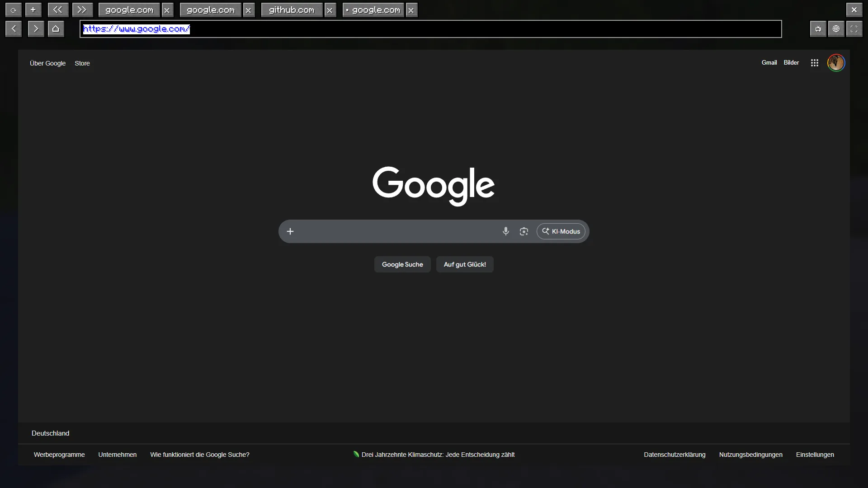This screenshot has width=868, height=488.
Task: Close the google.com tab beside the double-arrow buttons
Action: pyautogui.click(x=167, y=10)
